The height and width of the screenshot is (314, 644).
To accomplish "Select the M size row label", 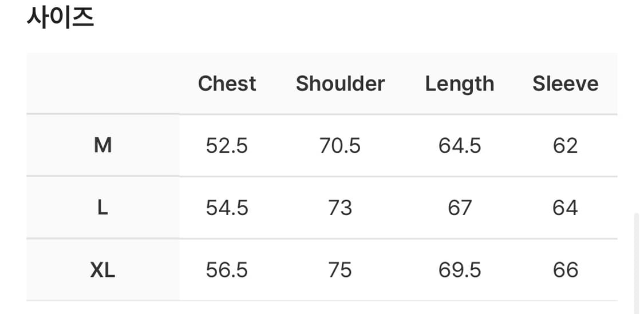I will pyautogui.click(x=102, y=146).
